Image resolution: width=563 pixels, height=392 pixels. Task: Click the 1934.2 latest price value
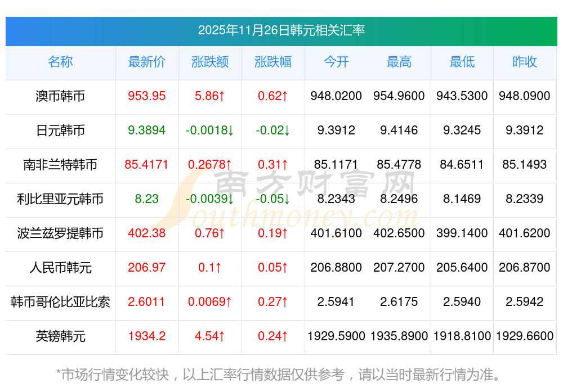[x=146, y=336]
